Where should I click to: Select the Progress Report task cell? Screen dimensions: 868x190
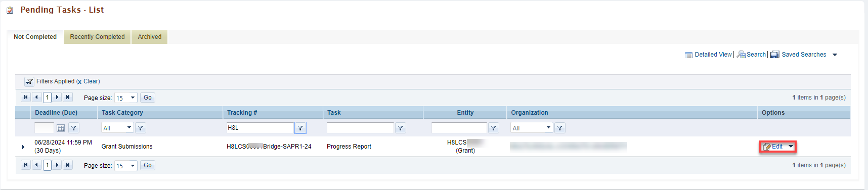point(349,147)
